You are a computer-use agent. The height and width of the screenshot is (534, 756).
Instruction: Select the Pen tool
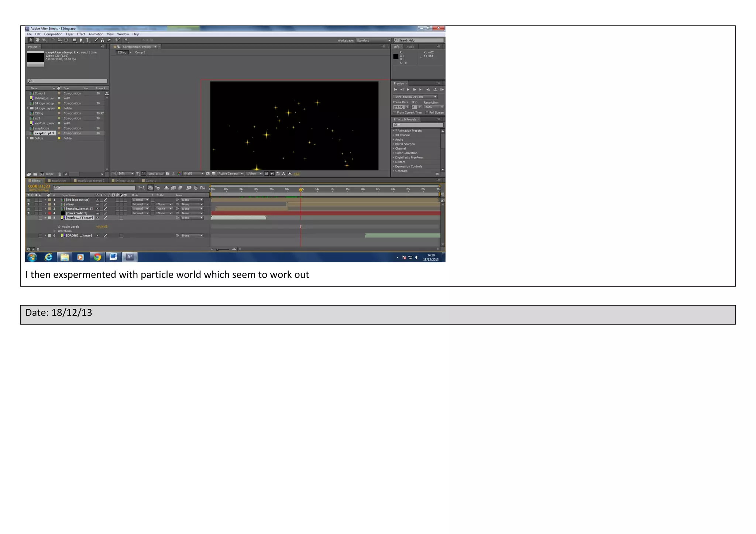pos(81,40)
